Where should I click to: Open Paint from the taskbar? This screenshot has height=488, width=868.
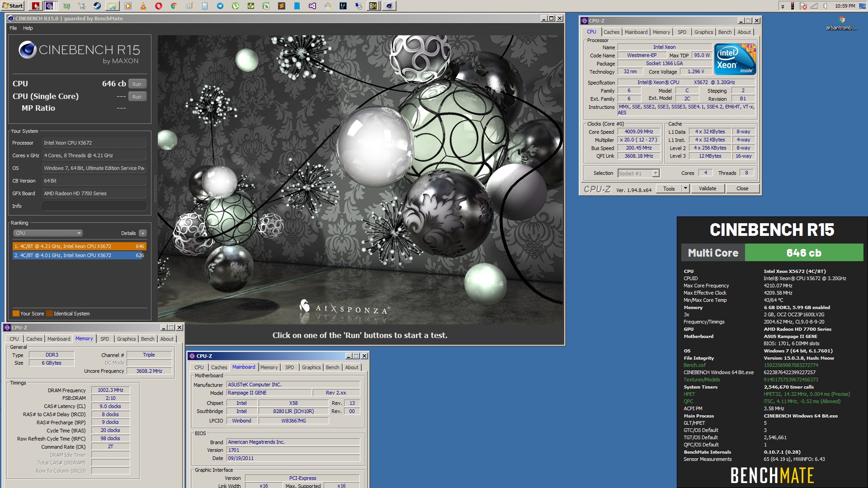189,6
